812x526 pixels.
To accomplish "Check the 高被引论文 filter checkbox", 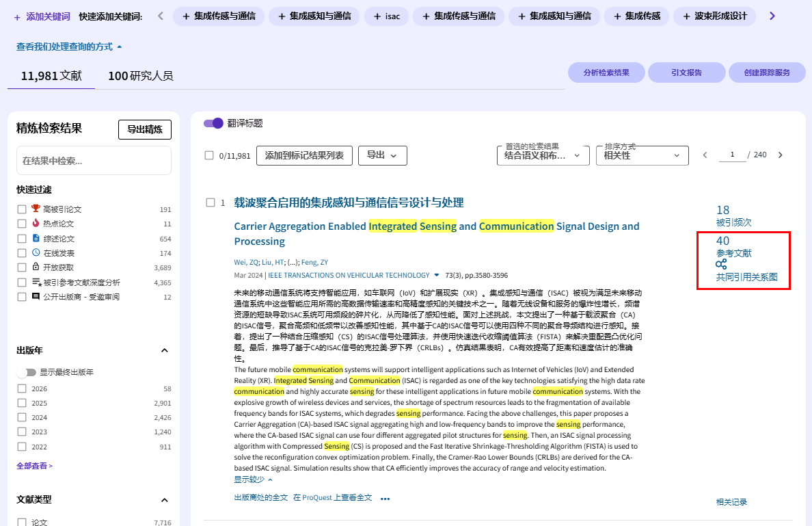I will pos(22,209).
